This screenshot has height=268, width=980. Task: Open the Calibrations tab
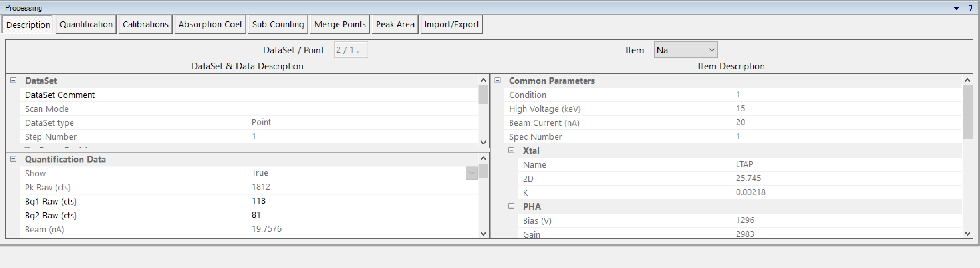(x=145, y=24)
